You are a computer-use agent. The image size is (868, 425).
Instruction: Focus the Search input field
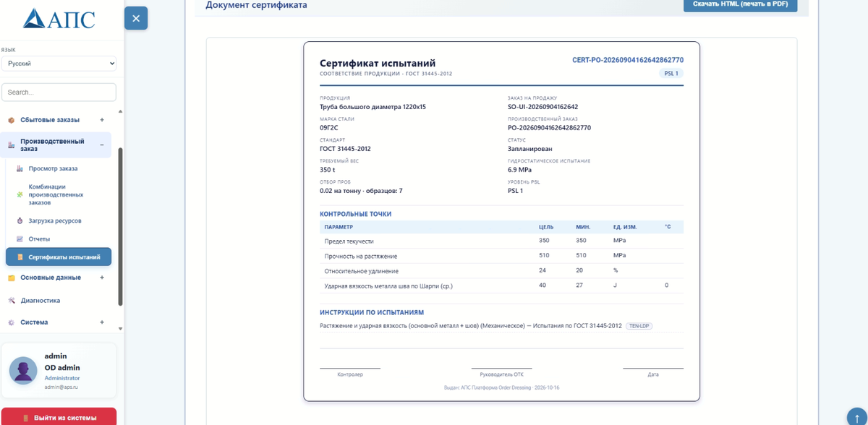[59, 93]
